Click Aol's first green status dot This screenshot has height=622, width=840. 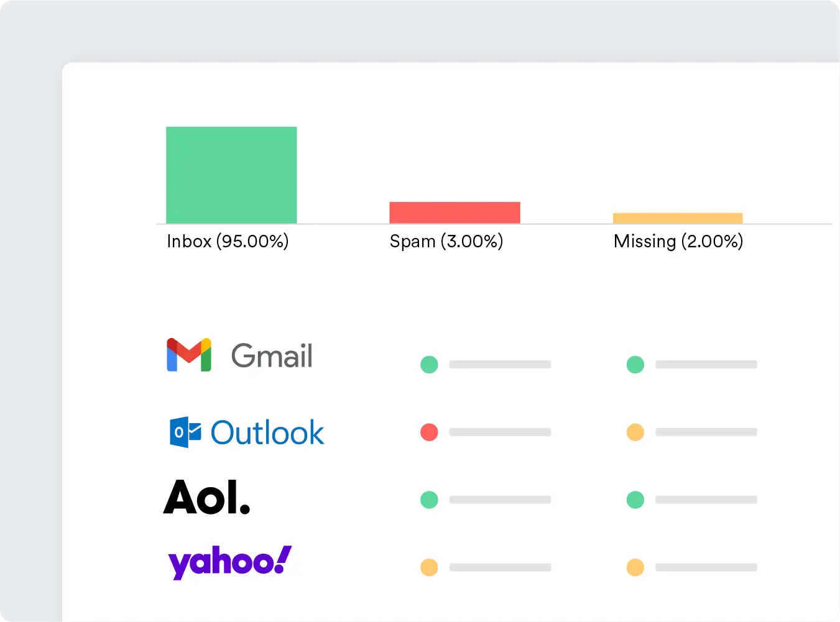coord(429,500)
